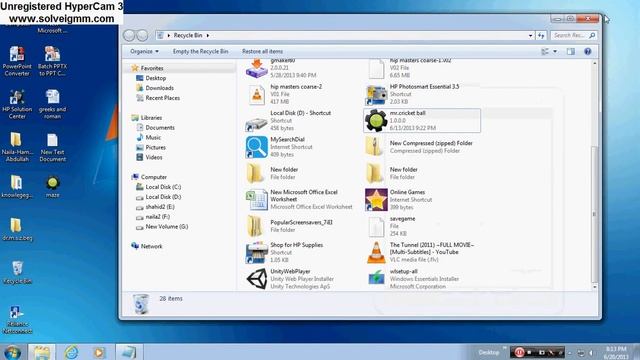Open Documents library
Viewport: 640px width, 360px height.
click(x=160, y=127)
